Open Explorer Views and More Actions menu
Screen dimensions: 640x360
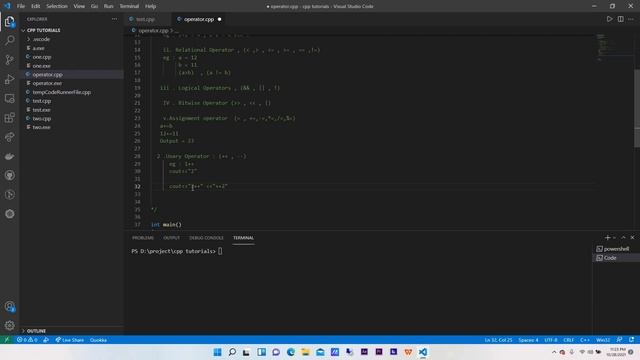(114, 19)
